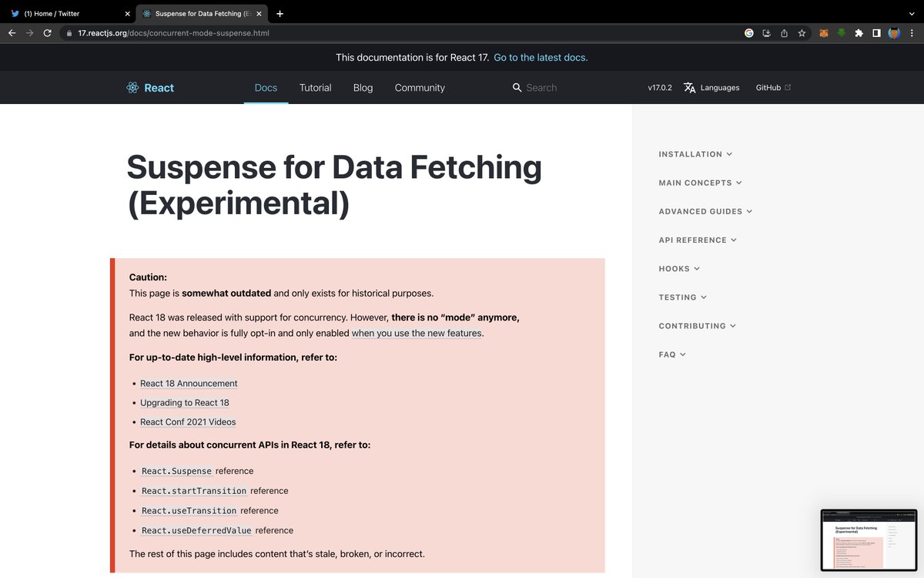Open the Community nav item

click(420, 88)
